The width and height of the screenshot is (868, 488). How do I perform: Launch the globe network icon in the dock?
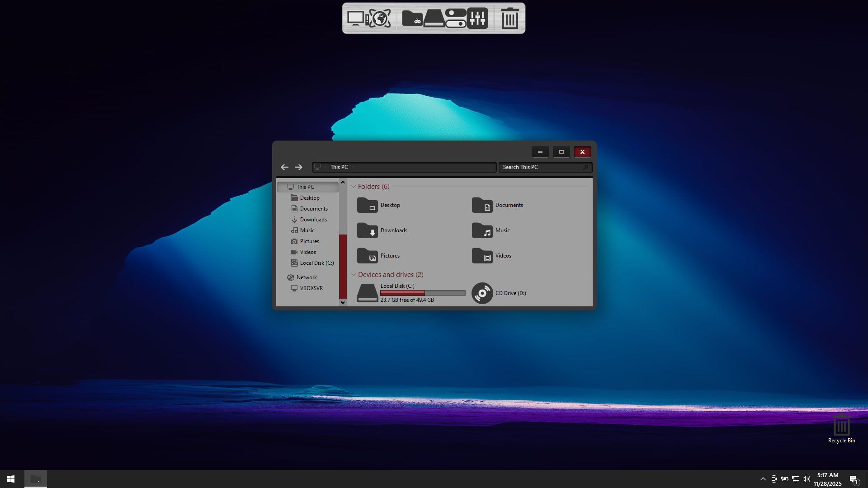380,19
